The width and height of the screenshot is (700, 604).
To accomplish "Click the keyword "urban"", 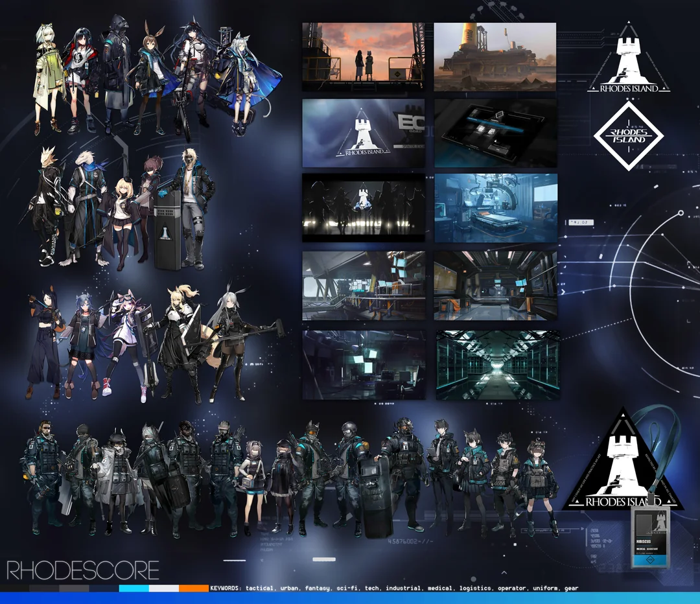I will pyautogui.click(x=290, y=588).
